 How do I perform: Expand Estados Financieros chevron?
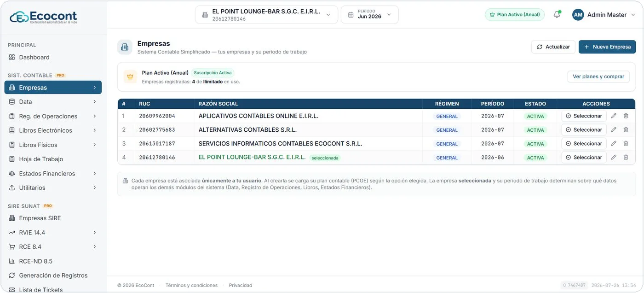pyautogui.click(x=95, y=174)
